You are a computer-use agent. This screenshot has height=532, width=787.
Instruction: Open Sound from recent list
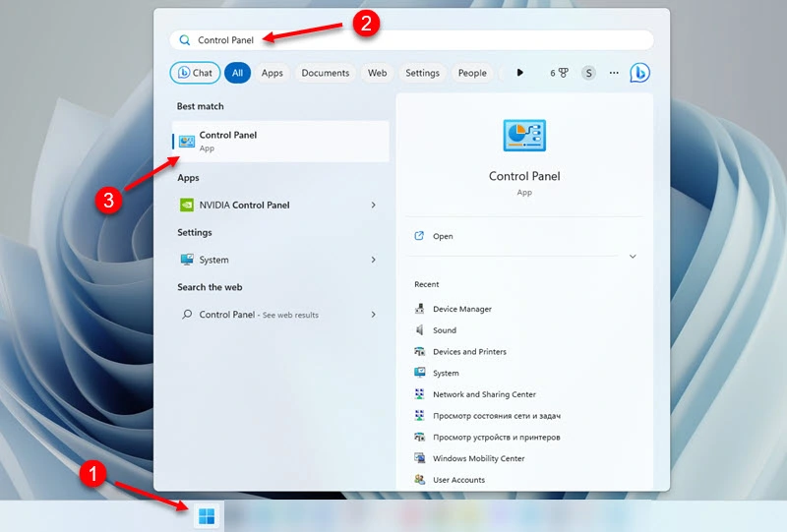[x=445, y=330]
